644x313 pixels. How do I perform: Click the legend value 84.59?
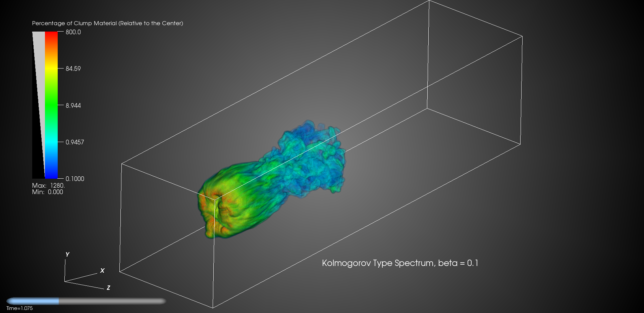point(73,69)
